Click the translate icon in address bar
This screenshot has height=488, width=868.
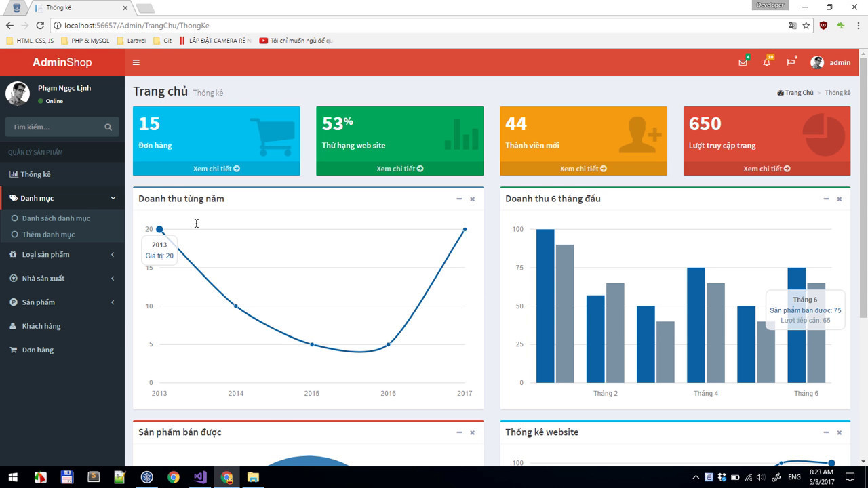click(x=792, y=25)
